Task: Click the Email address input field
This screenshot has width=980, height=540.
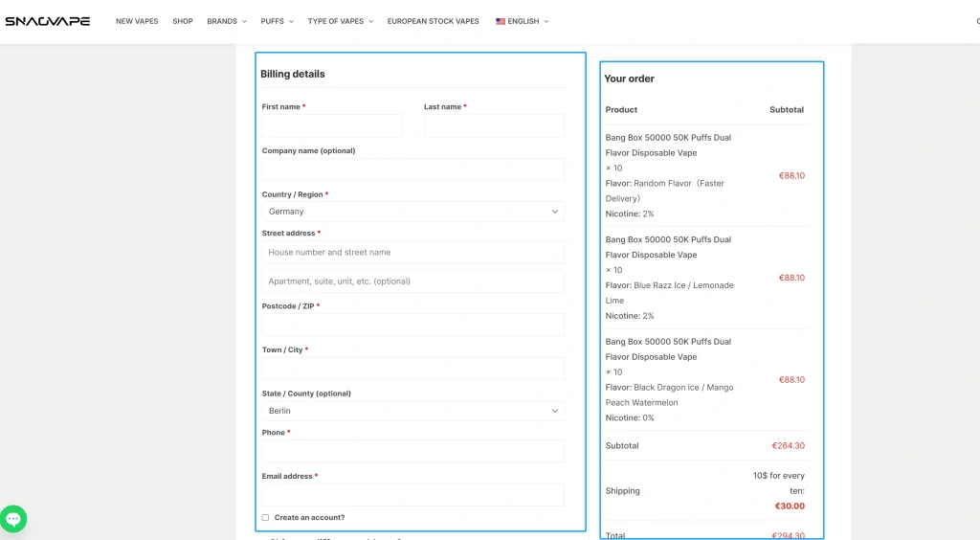Action: tap(413, 495)
